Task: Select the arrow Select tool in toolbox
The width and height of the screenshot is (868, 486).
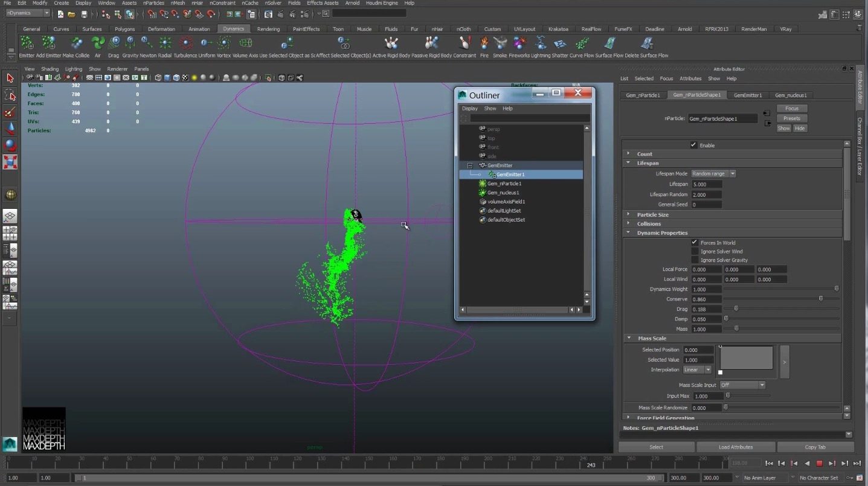Action: [10, 78]
